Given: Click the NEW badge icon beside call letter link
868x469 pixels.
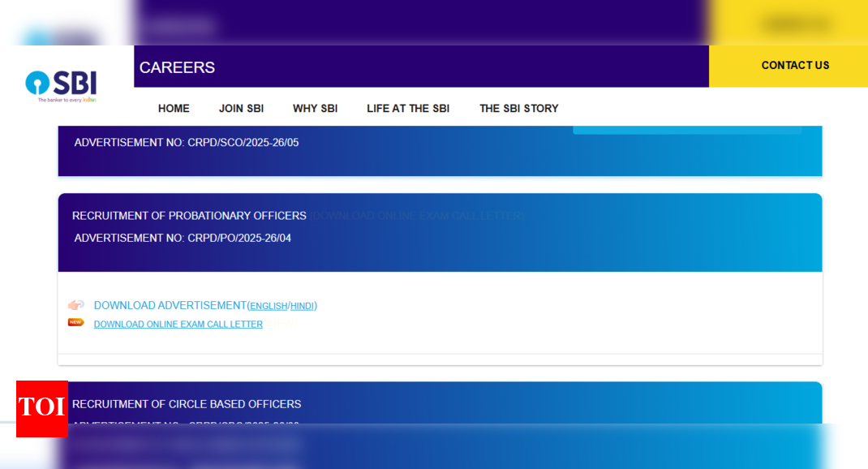Looking at the screenshot, I should tap(75, 322).
